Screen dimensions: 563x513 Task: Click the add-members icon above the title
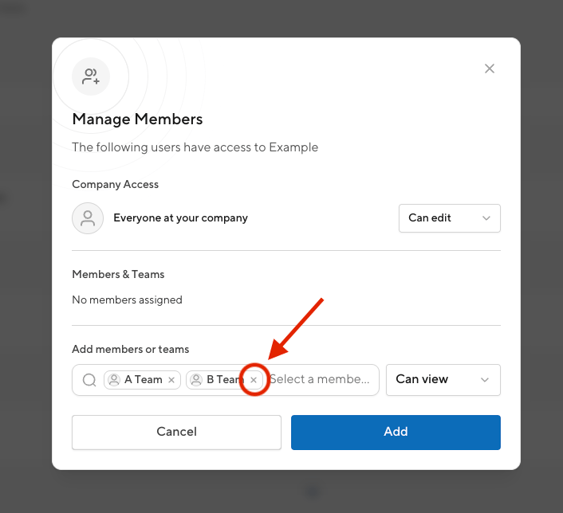(91, 76)
